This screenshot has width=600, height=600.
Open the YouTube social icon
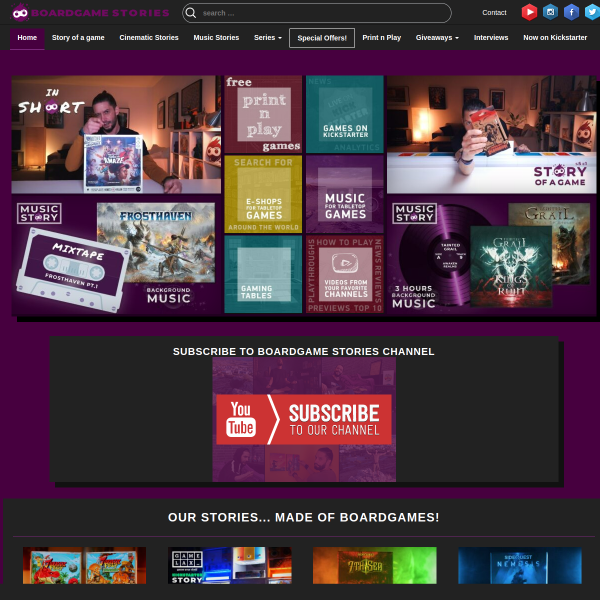529,13
